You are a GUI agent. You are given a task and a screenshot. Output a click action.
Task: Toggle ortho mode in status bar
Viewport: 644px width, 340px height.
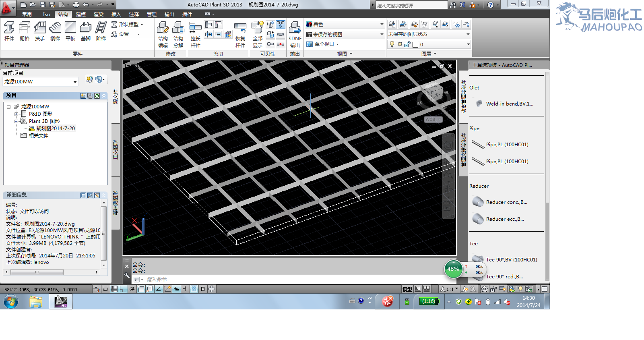click(123, 289)
